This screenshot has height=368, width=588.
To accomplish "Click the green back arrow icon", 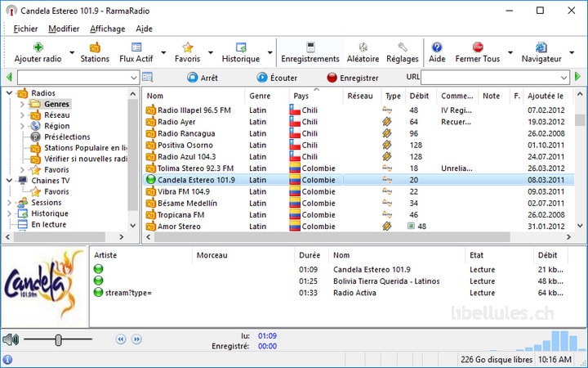I will pyautogui.click(x=9, y=78).
